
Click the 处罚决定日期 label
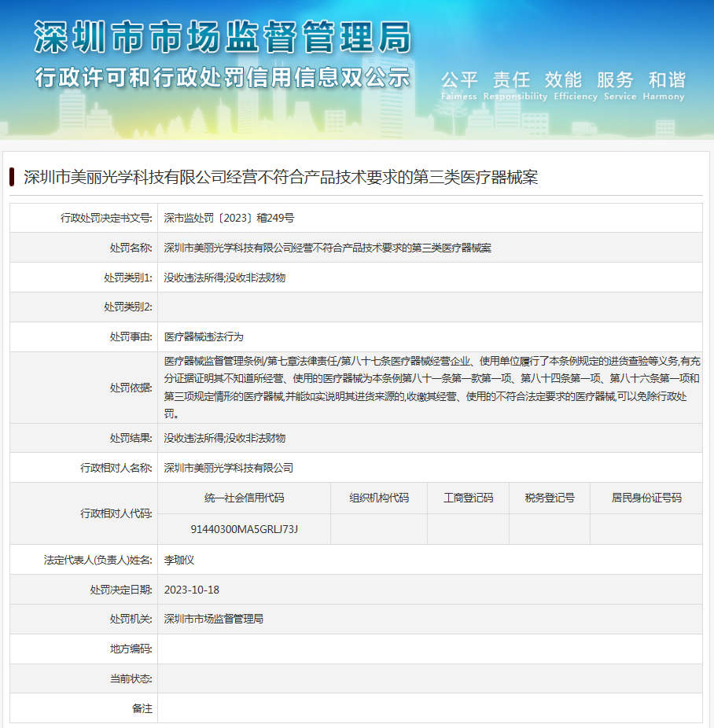click(x=121, y=590)
